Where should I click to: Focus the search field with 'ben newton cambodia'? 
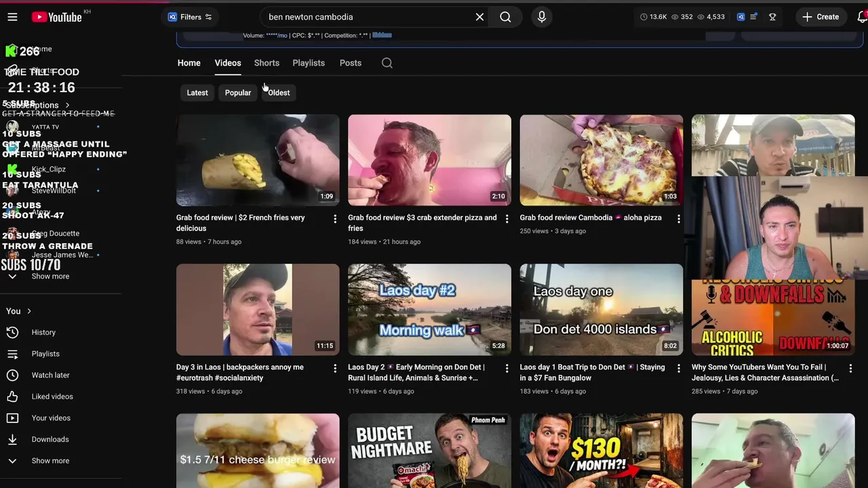pos(366,17)
